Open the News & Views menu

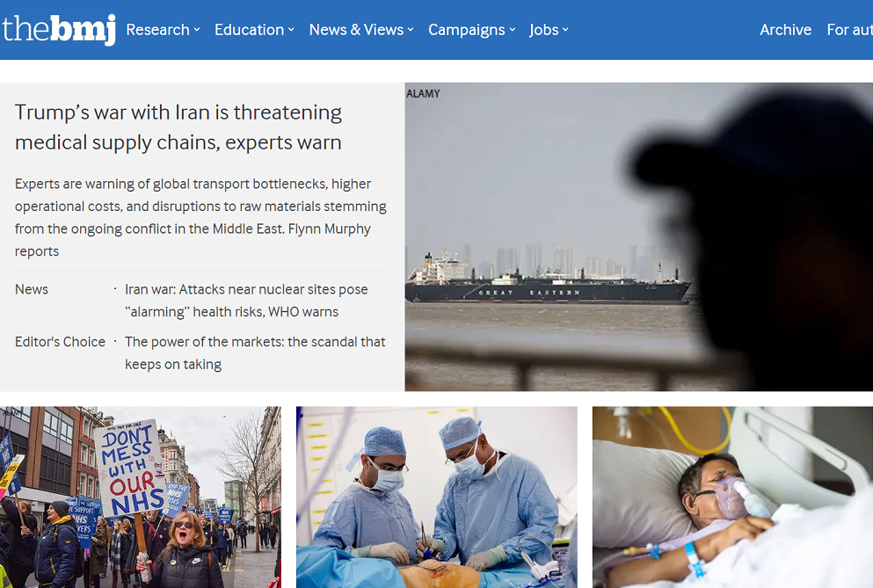(356, 30)
